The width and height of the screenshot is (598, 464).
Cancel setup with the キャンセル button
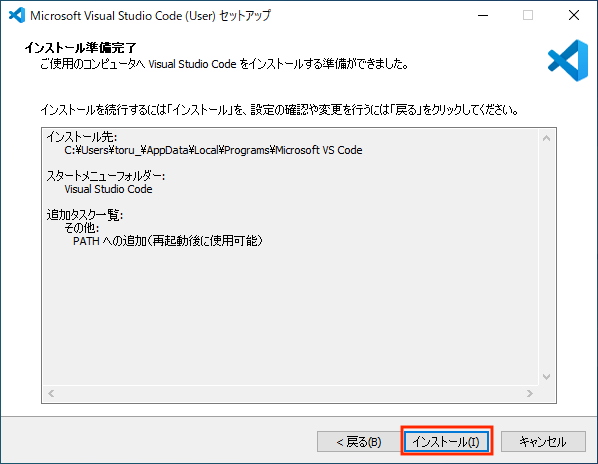point(543,442)
